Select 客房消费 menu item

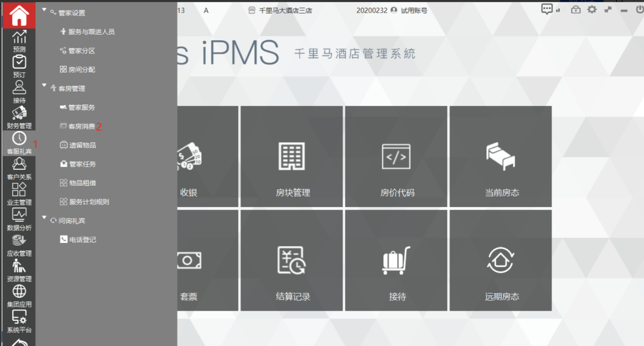tap(81, 126)
